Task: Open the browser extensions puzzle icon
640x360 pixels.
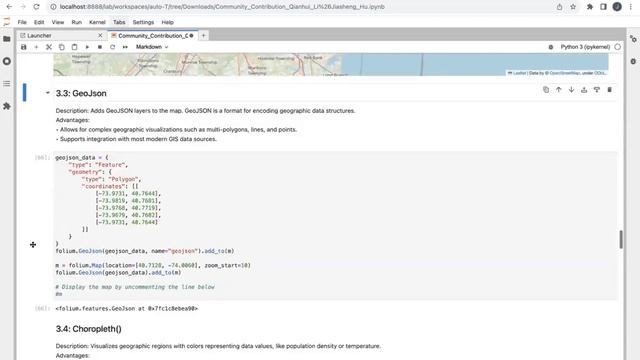Action: (x=590, y=7)
